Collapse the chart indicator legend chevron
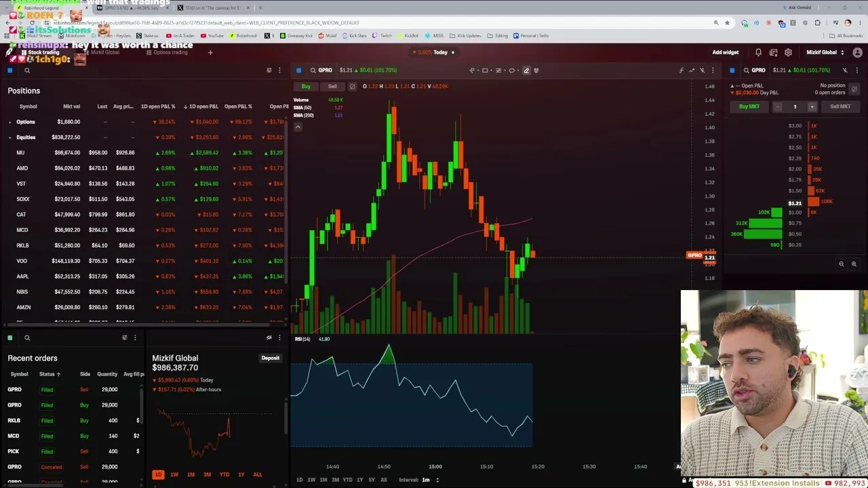868x488 pixels. click(x=298, y=127)
